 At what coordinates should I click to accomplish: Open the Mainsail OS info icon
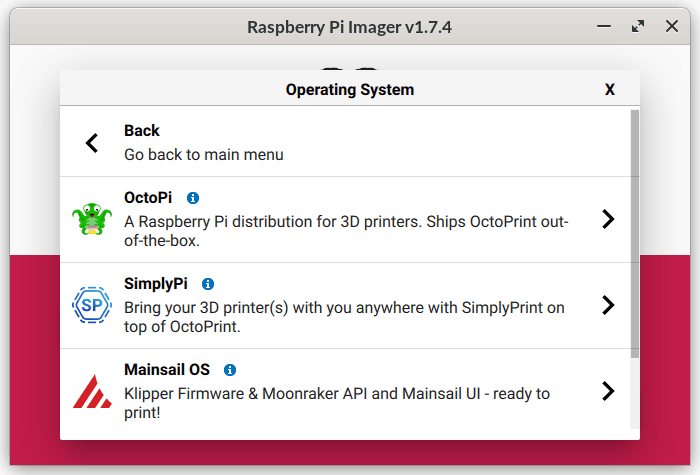230,370
